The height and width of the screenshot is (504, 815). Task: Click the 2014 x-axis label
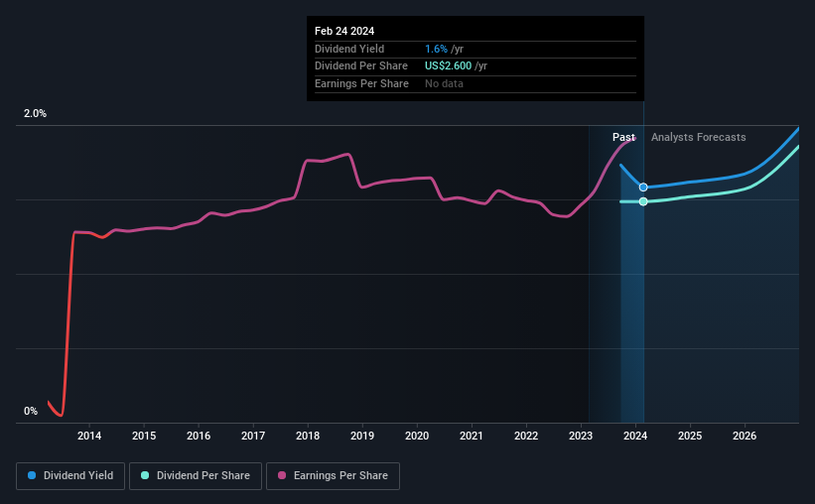tap(89, 436)
